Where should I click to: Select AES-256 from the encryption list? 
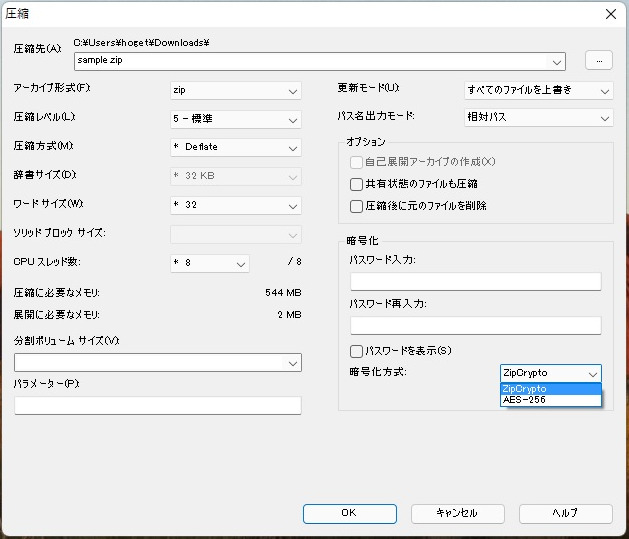[x=551, y=400]
